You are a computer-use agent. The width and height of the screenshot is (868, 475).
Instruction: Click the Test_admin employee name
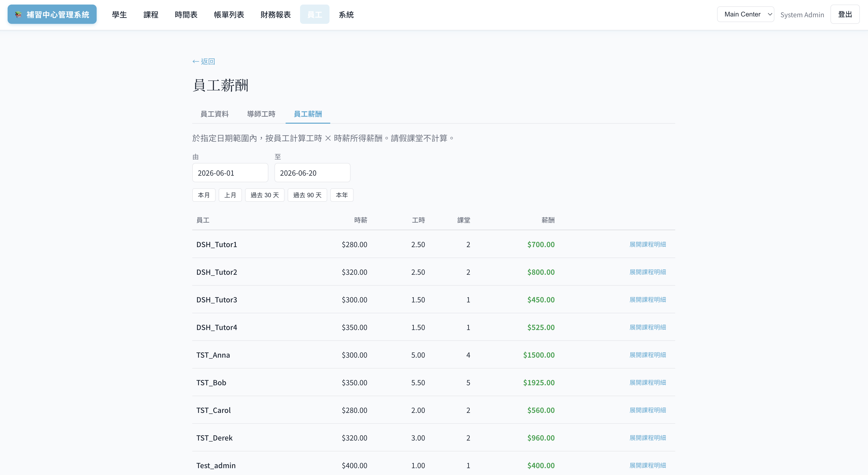pyautogui.click(x=216, y=465)
